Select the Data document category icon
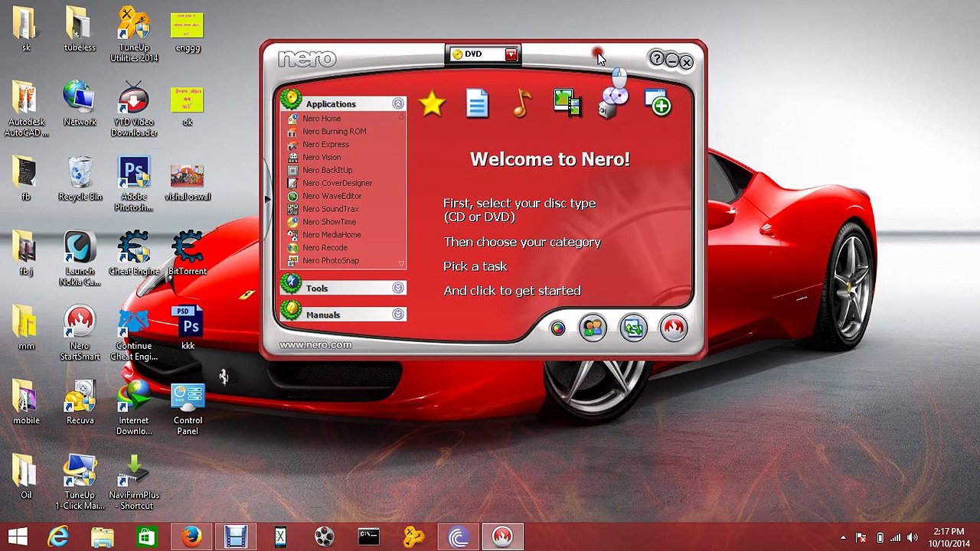 [477, 104]
